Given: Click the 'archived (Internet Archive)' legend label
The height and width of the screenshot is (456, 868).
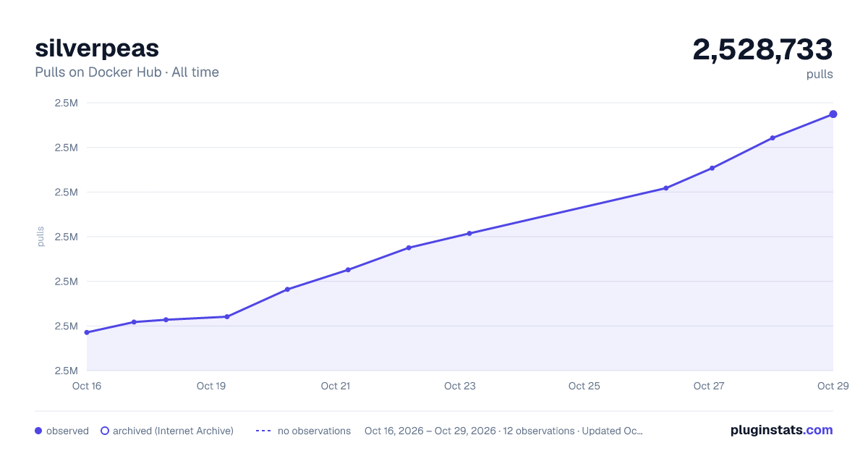Looking at the screenshot, I should pos(173,431).
